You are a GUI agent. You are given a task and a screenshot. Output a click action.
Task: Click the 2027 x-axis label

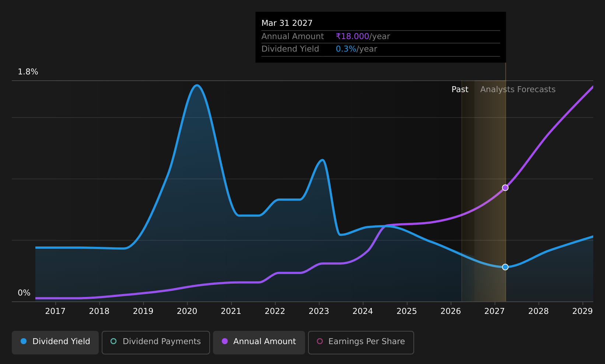[494, 311]
